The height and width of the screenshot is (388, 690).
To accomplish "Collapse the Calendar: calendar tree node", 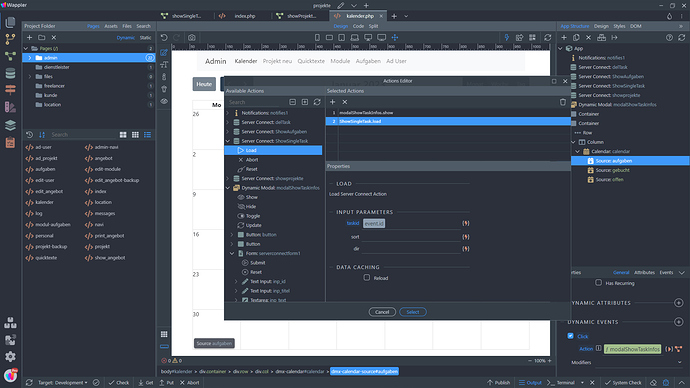I will coord(577,151).
